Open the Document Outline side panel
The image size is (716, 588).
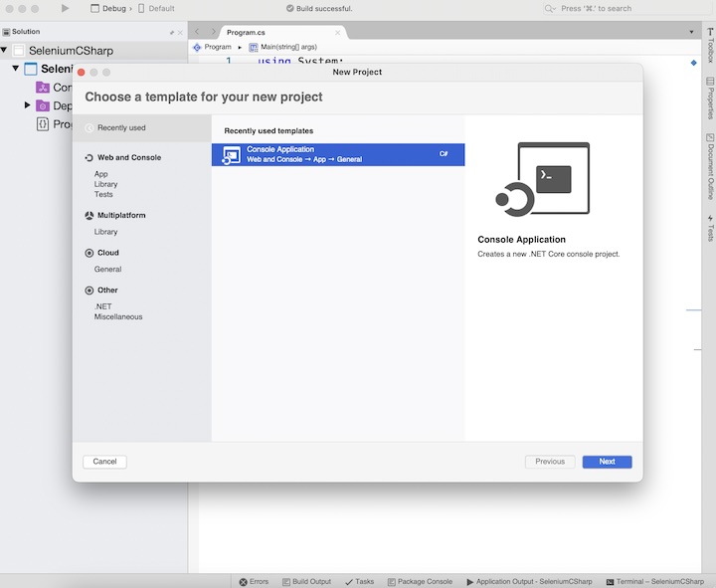[710, 166]
